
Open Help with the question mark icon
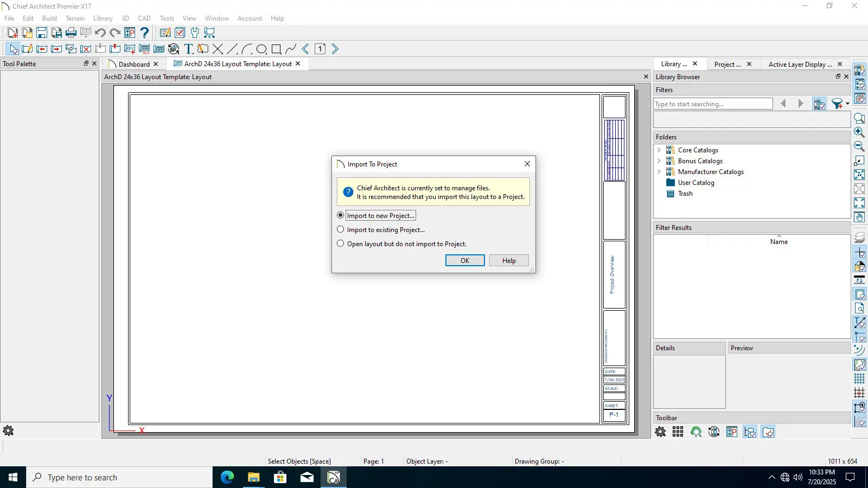pyautogui.click(x=144, y=33)
